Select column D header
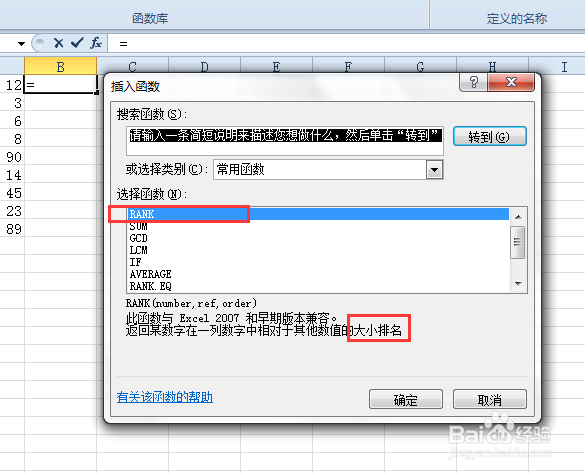585x473 pixels. point(204,66)
